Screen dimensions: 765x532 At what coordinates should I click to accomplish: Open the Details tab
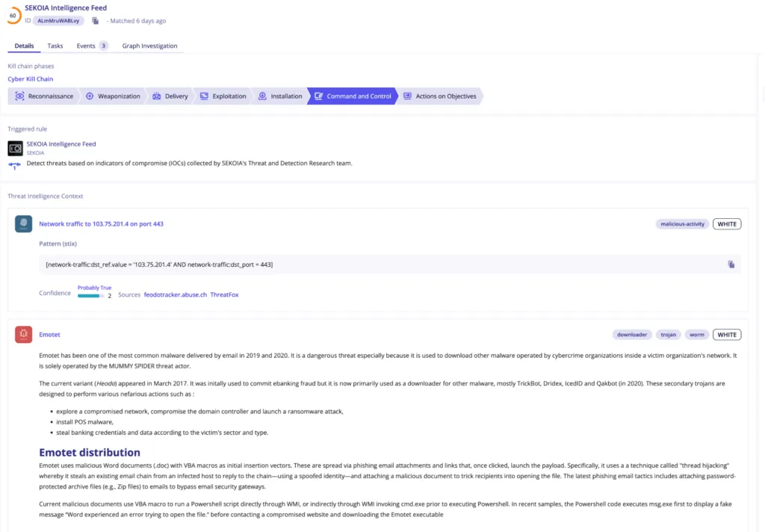point(24,46)
